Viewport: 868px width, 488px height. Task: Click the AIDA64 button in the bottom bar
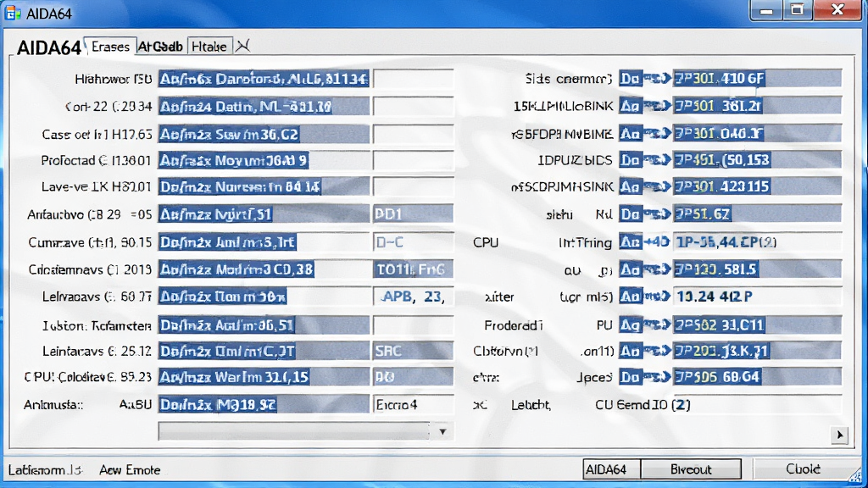pos(611,469)
